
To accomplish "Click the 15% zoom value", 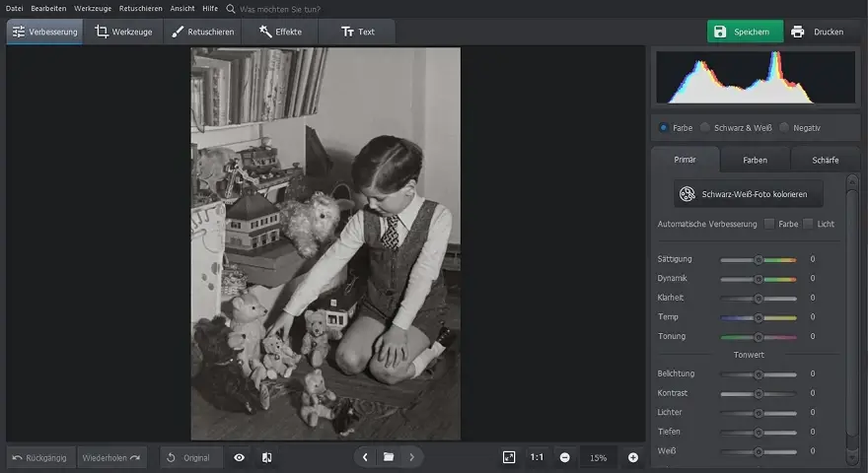I will [x=598, y=458].
